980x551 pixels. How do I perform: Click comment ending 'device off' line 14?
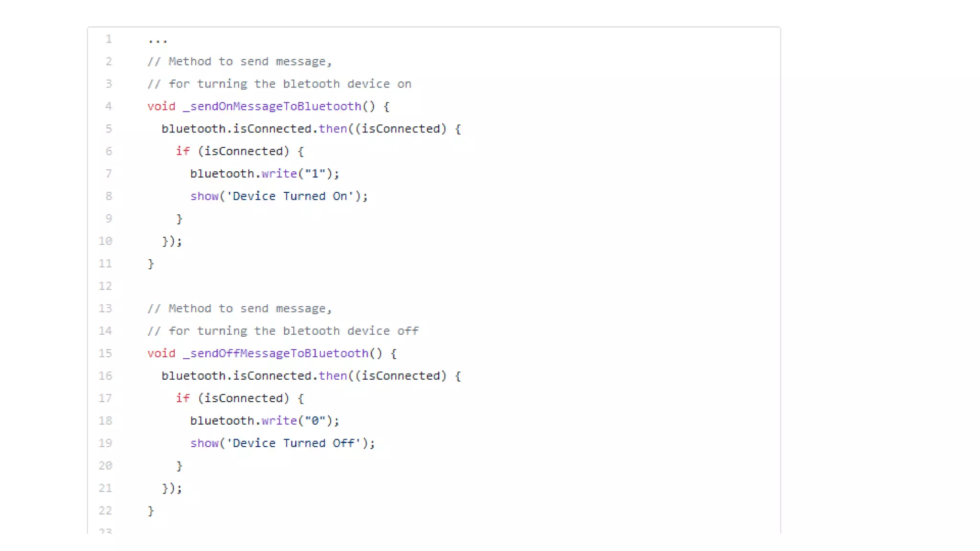(283, 331)
